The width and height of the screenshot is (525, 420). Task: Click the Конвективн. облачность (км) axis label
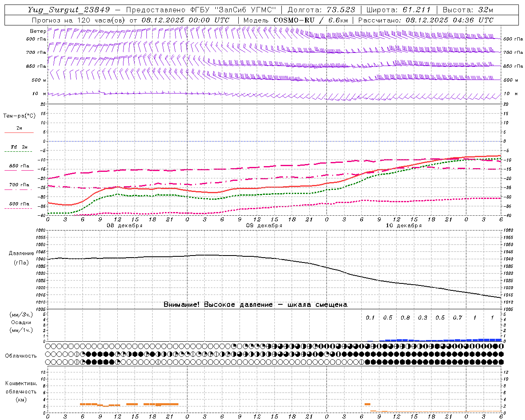pyautogui.click(x=21, y=391)
